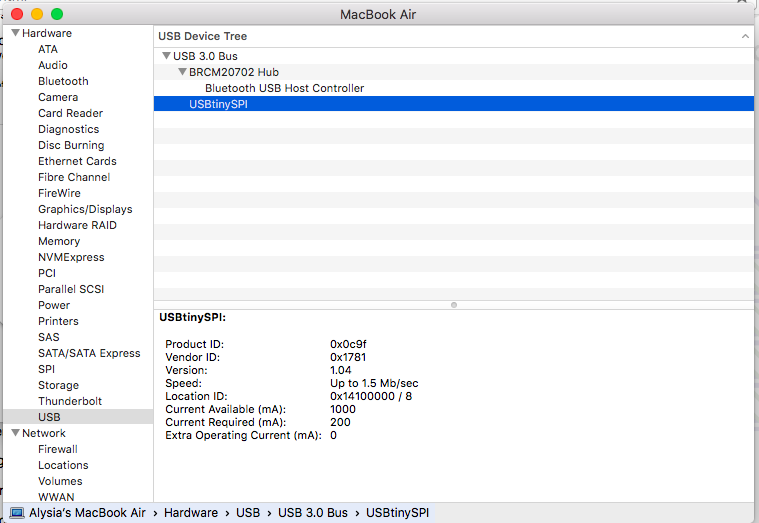The height and width of the screenshot is (523, 759).
Task: Click the Product ID value 0x0c9f
Action: point(348,344)
